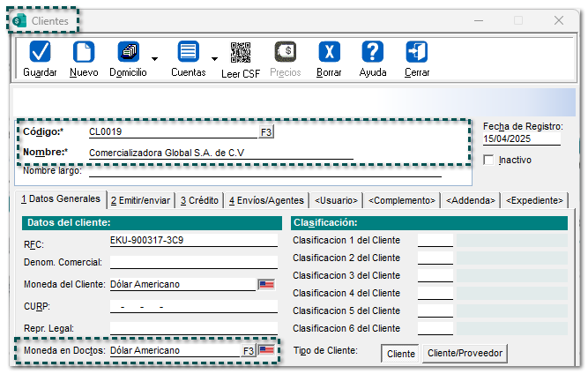Open the Cuentas accounts icon
Image resolution: width=588 pixels, height=374 pixels.
click(x=188, y=54)
